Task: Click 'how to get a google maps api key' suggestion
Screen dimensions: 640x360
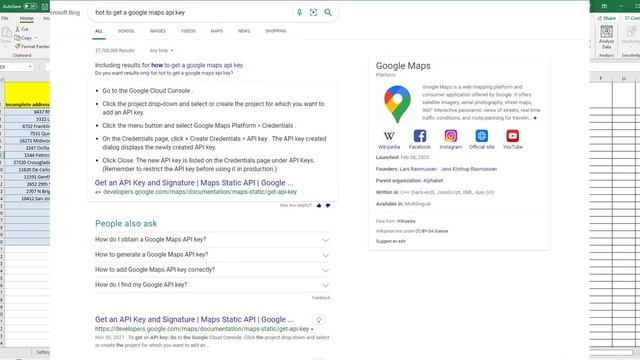Action: click(197, 65)
